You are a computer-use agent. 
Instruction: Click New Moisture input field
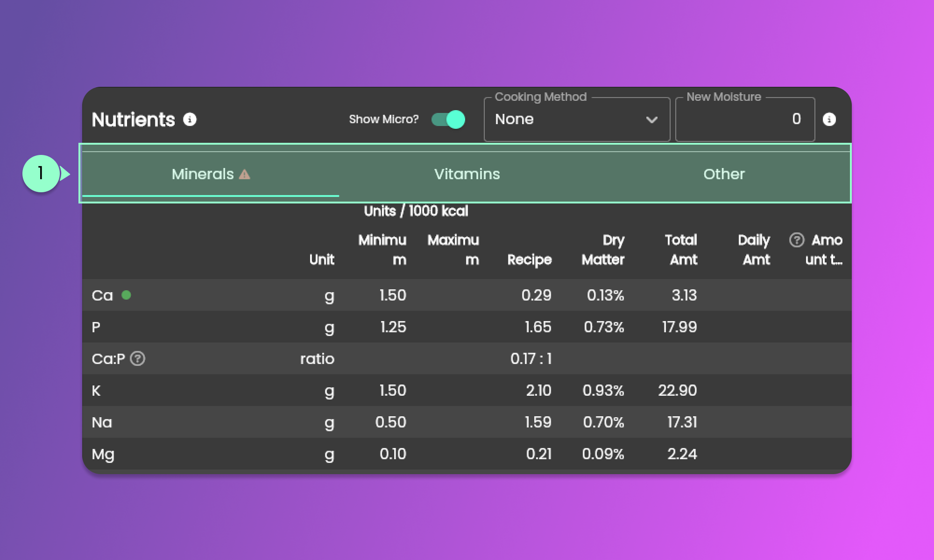[745, 119]
